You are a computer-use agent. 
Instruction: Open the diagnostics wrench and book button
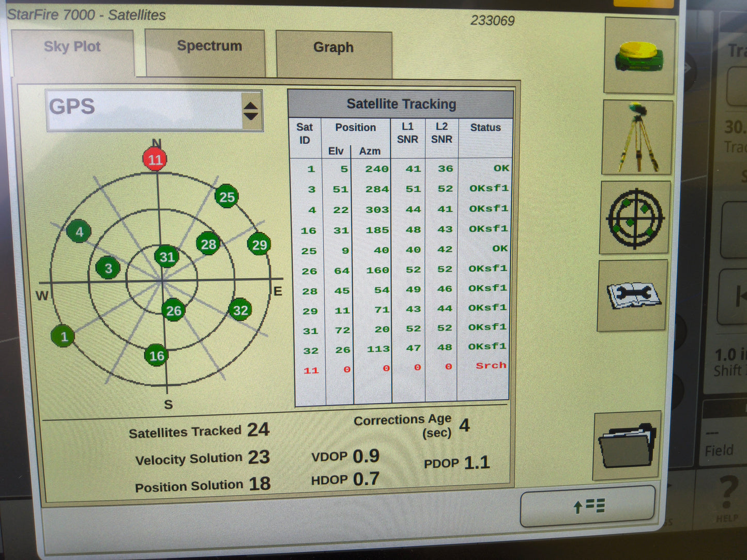[632, 295]
